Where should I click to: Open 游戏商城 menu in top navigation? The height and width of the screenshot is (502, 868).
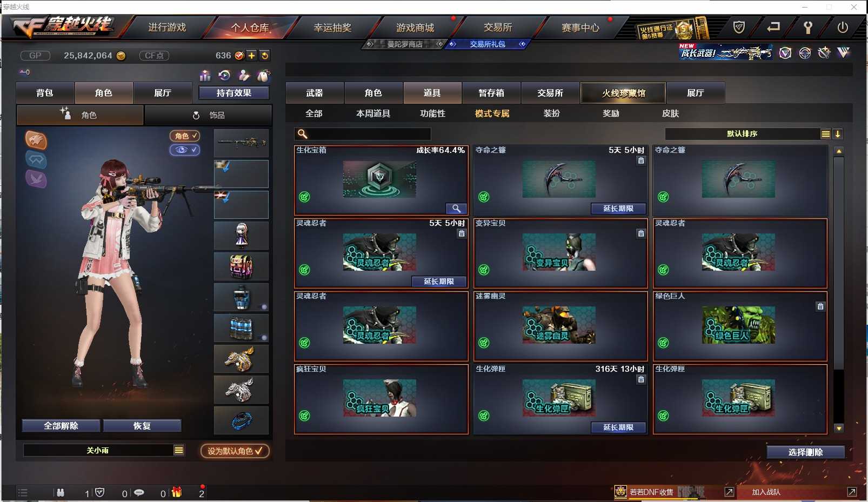(x=415, y=28)
